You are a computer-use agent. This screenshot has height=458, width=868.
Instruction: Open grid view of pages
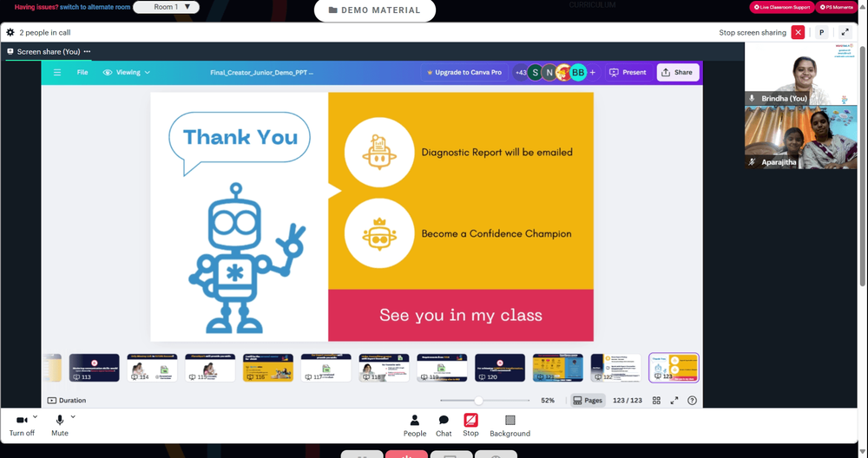point(656,401)
